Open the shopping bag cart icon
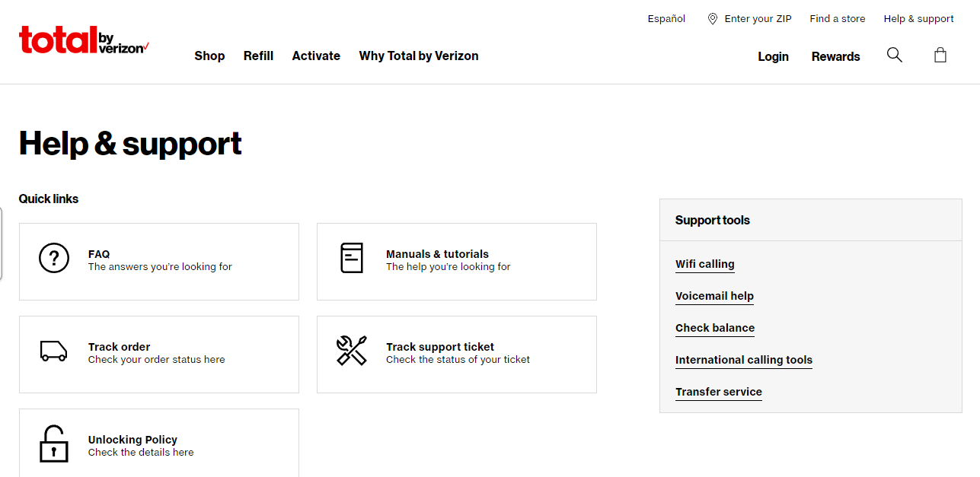The width and height of the screenshot is (980, 477). pos(940,55)
